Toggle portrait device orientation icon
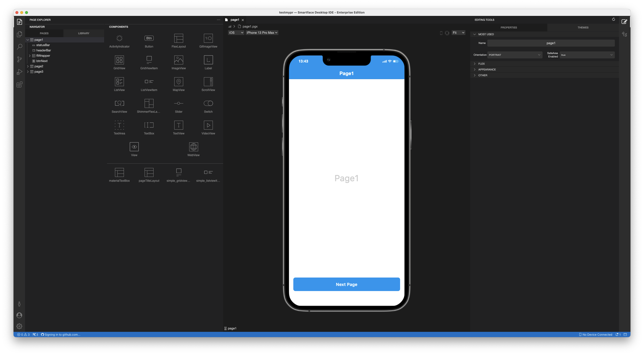The image size is (644, 355). (x=441, y=33)
